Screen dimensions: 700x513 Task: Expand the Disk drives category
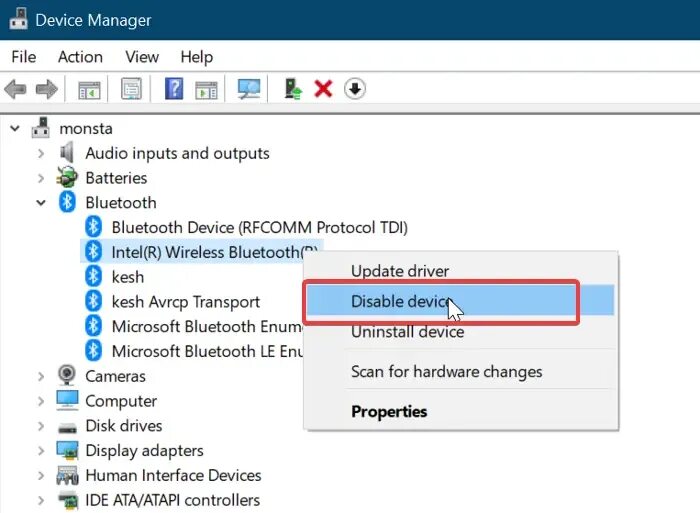41,426
